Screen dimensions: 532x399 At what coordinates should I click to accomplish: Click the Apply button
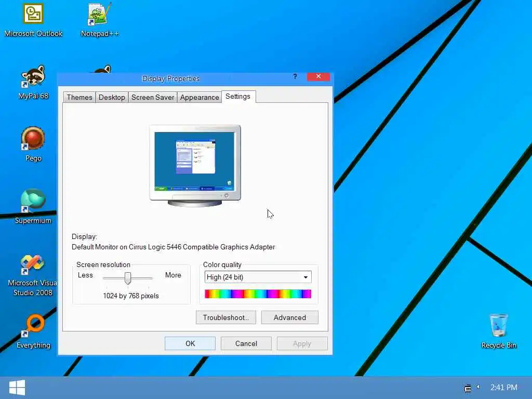click(302, 343)
